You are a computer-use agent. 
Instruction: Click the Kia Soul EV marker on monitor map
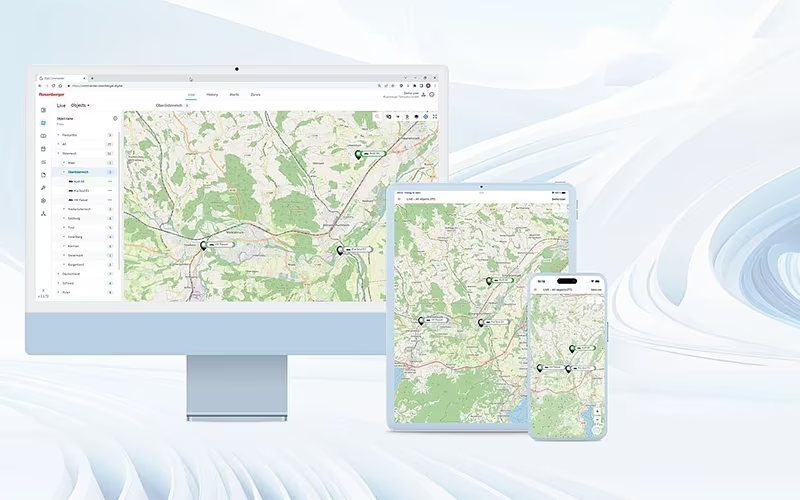(355, 250)
